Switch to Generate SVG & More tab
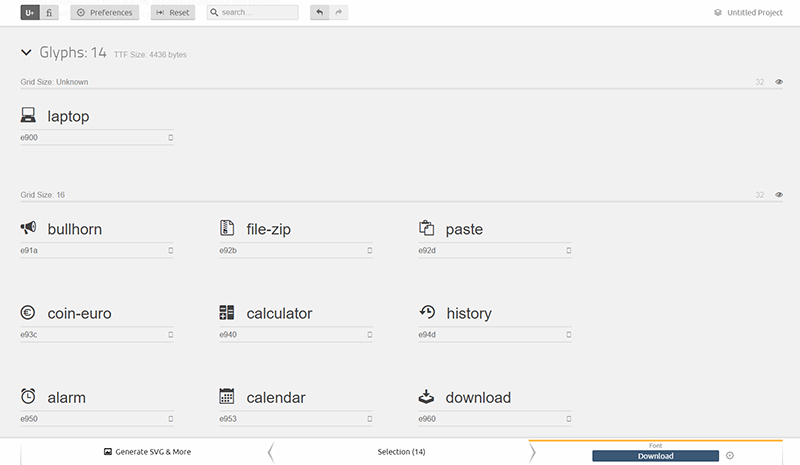This screenshot has height=465, width=800. pyautogui.click(x=147, y=452)
